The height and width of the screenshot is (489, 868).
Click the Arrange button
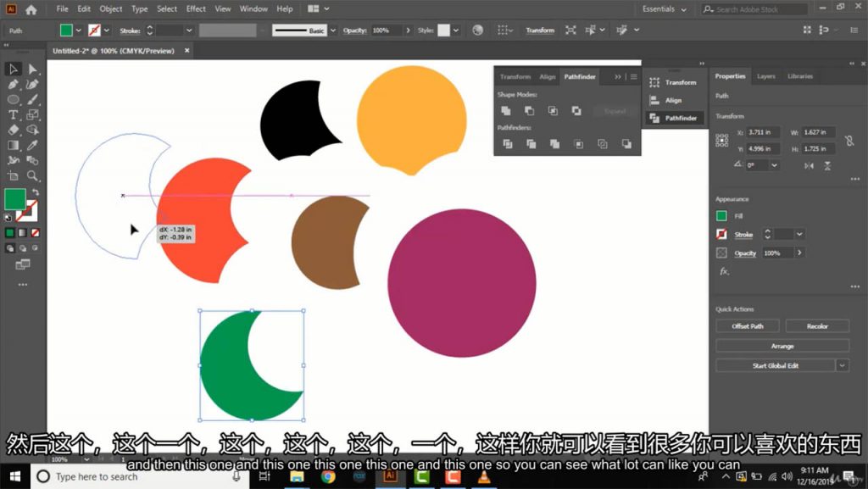coord(782,346)
